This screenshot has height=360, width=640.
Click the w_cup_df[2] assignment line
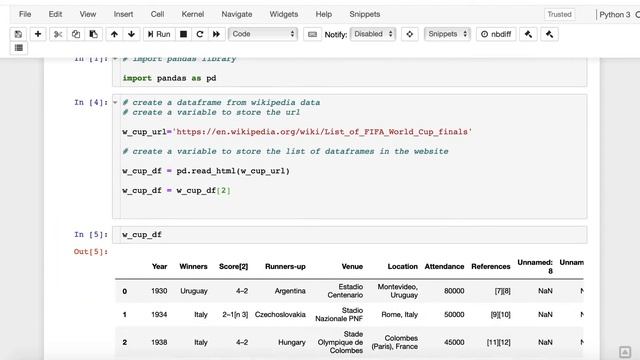[x=176, y=191]
